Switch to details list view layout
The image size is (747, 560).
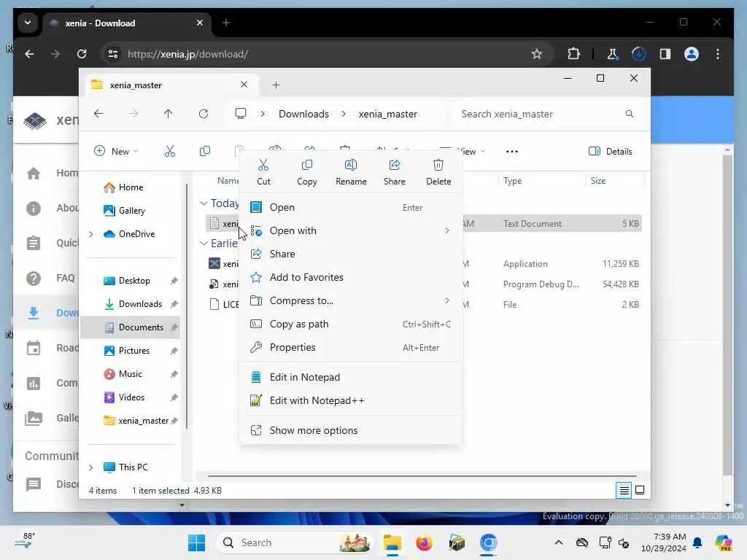click(x=624, y=490)
